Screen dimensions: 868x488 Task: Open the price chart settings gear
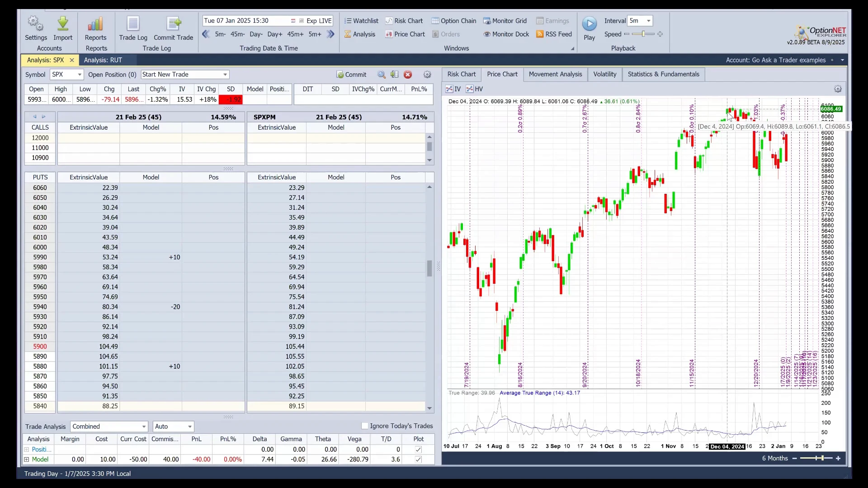point(838,89)
